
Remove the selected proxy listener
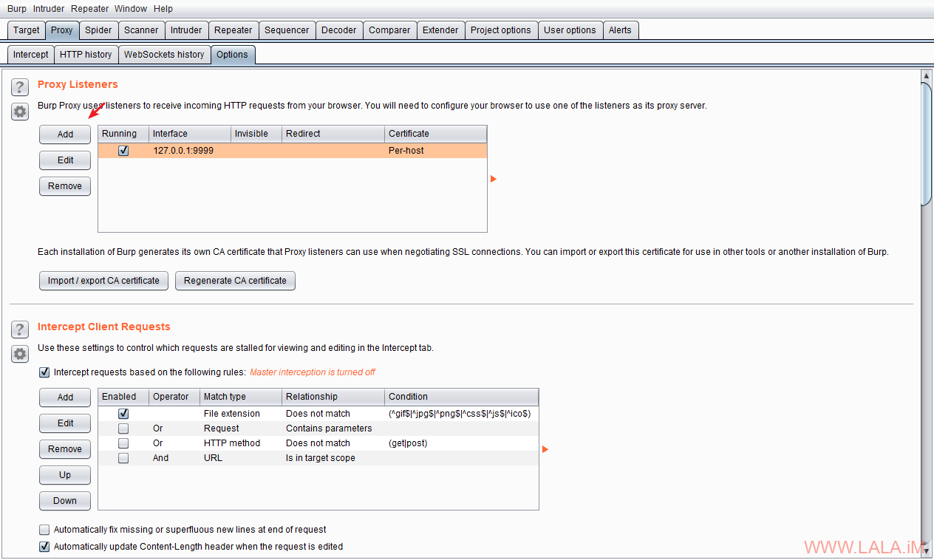tap(65, 186)
